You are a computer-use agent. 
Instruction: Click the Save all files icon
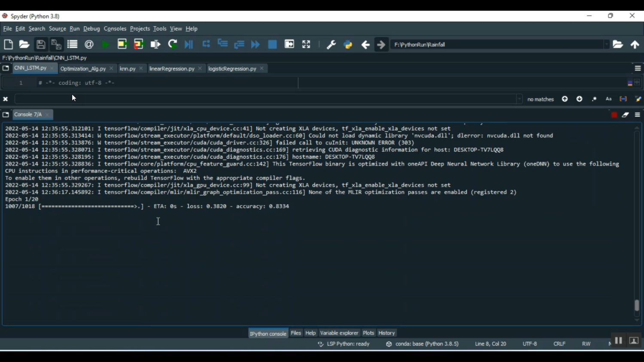click(56, 45)
